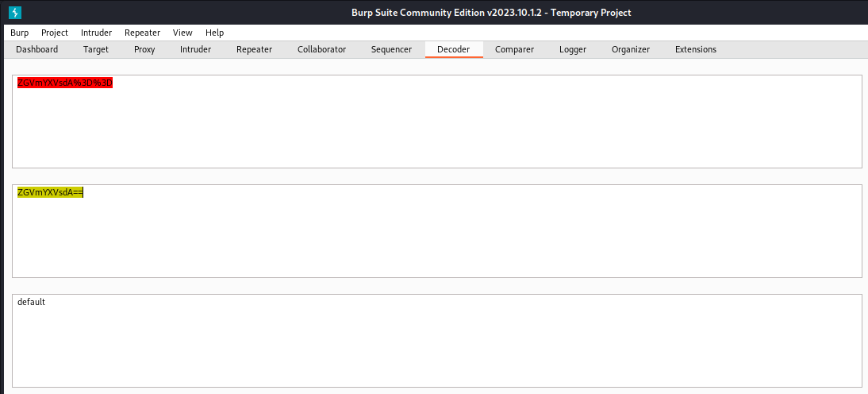Viewport: 868px width, 394px height.
Task: Open the Project menu
Action: click(55, 33)
